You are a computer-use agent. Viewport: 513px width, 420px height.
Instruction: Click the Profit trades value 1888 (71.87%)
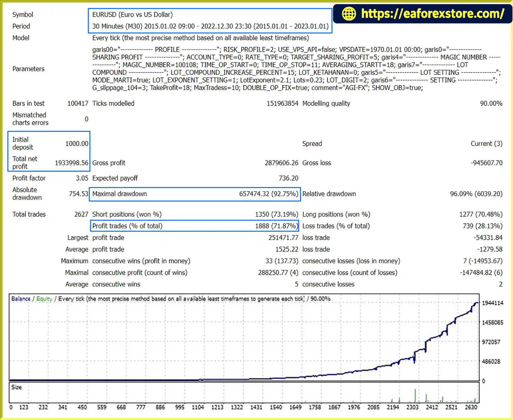click(x=276, y=226)
